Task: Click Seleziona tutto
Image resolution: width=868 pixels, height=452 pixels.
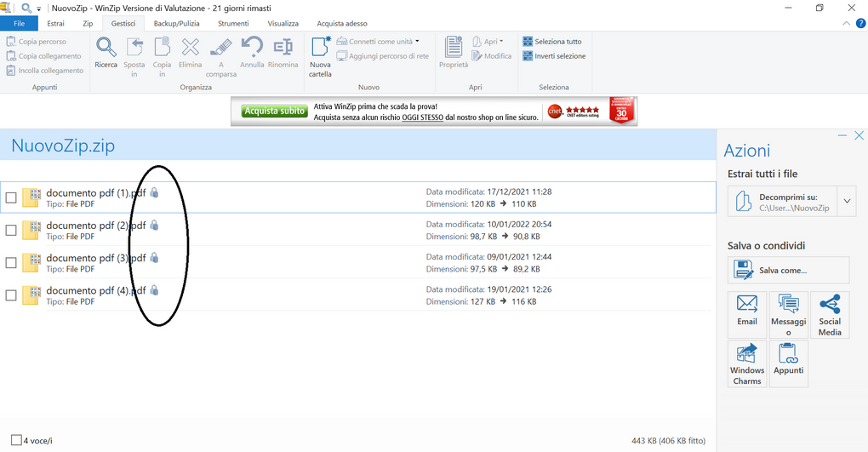Action: tap(552, 42)
